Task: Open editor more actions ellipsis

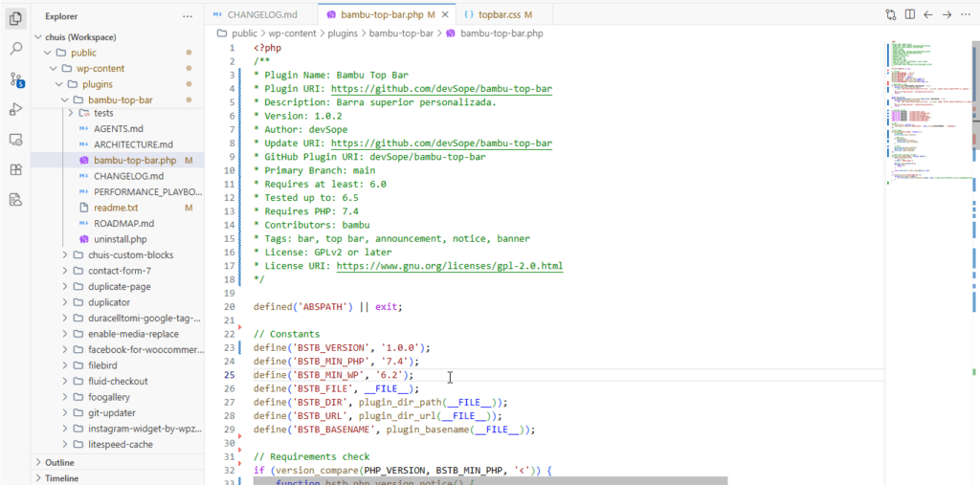Action: (x=967, y=14)
